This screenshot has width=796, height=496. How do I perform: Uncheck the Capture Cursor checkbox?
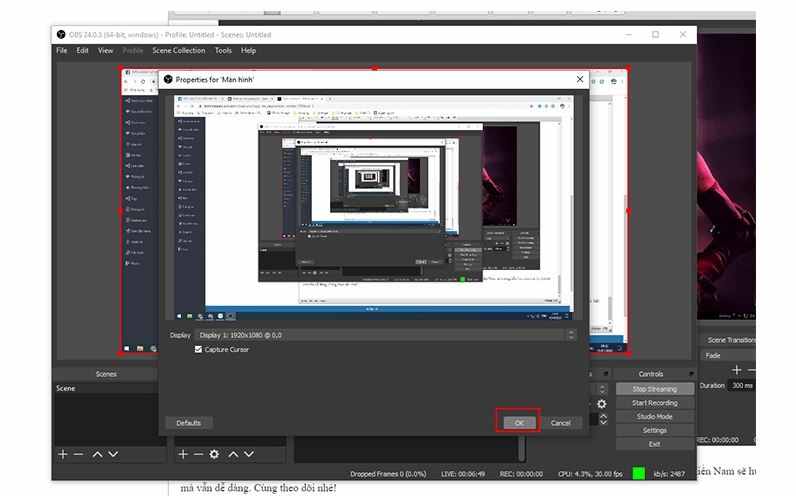pos(199,350)
